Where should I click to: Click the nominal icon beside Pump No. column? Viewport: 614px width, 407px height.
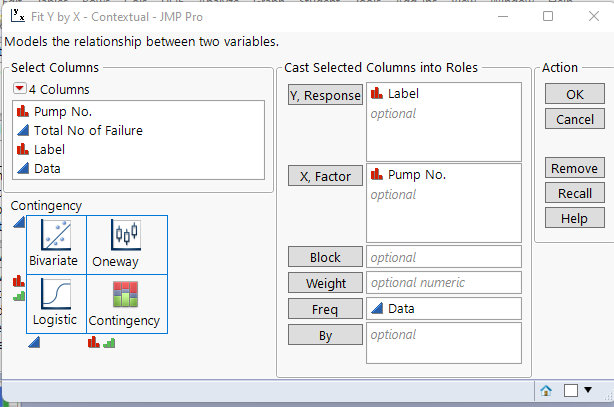click(23, 111)
